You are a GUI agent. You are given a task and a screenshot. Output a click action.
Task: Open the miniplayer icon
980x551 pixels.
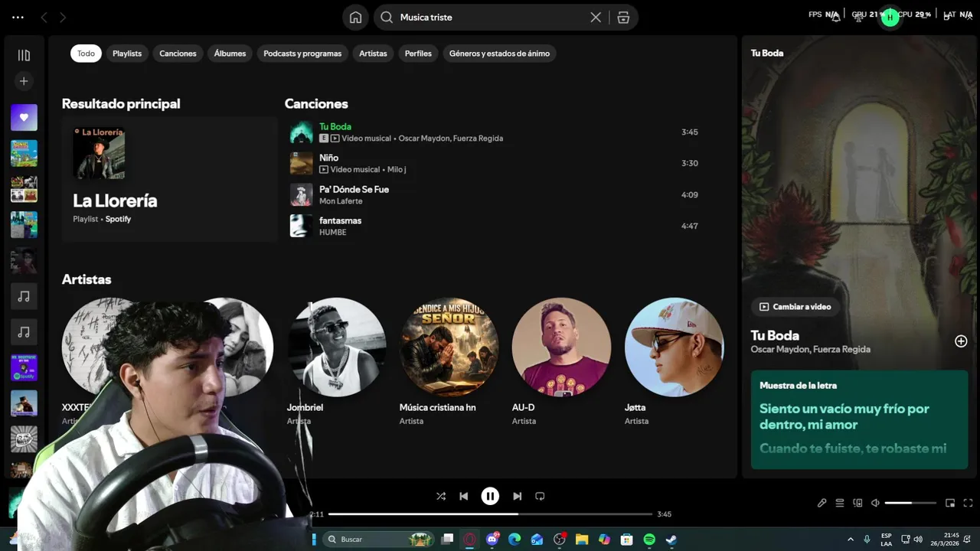click(x=950, y=503)
